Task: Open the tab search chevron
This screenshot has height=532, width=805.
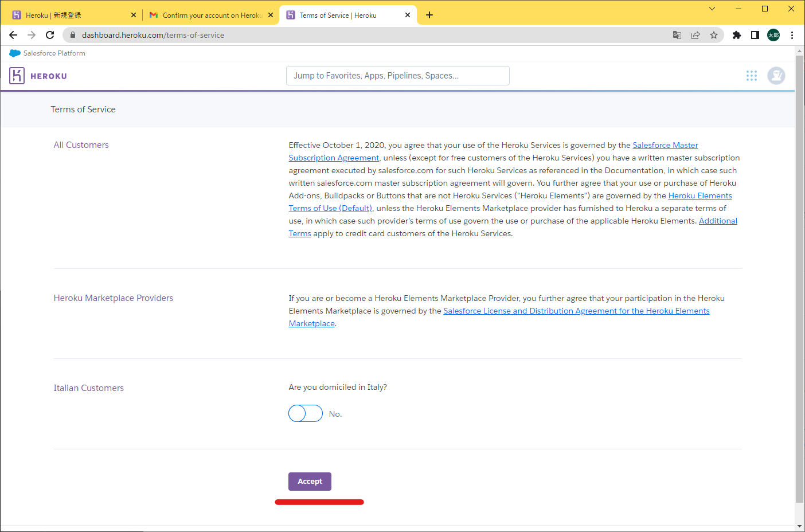Action: pos(712,9)
